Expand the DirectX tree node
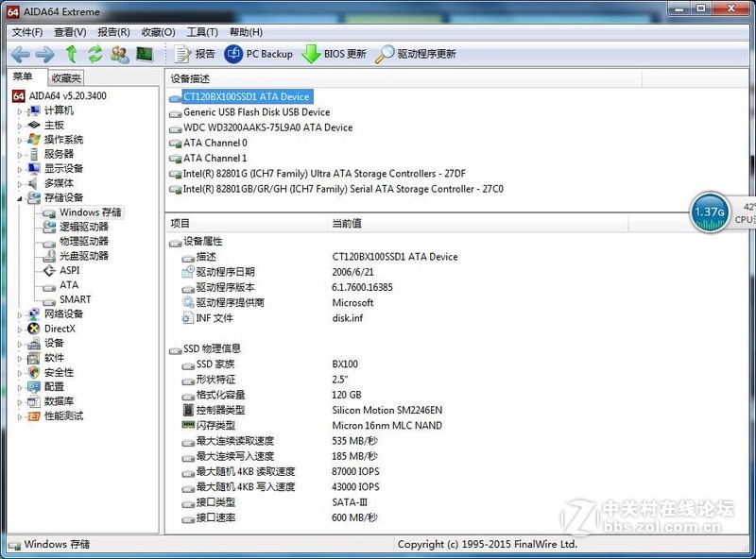Screen dimensions: 756x559 (x=20, y=330)
